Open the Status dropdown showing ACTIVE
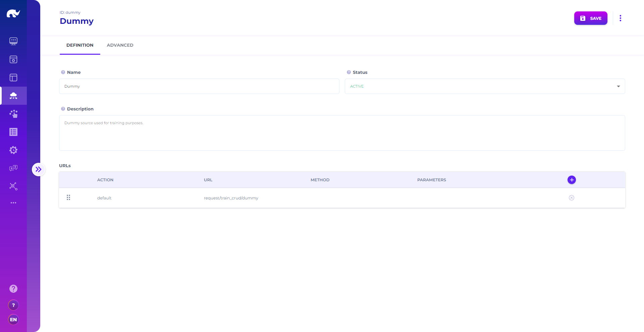 click(x=485, y=86)
